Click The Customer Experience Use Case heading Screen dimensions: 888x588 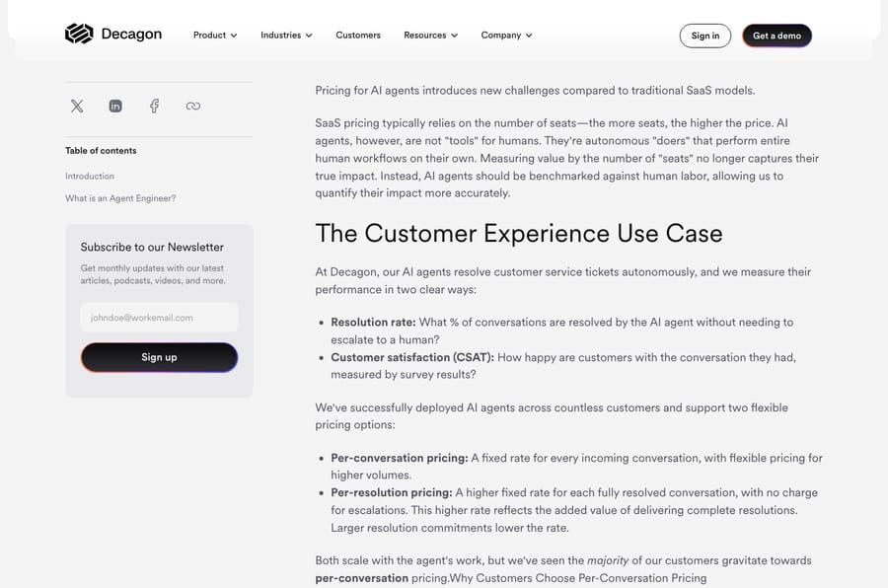click(519, 234)
